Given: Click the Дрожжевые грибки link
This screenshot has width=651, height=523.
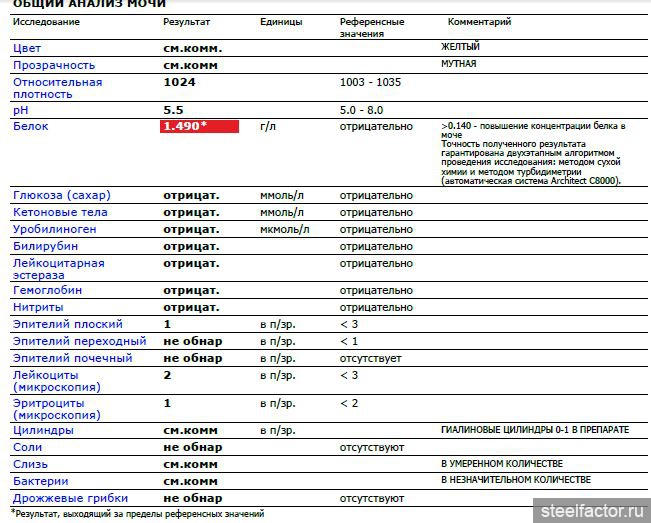Looking at the screenshot, I should click(x=70, y=499).
